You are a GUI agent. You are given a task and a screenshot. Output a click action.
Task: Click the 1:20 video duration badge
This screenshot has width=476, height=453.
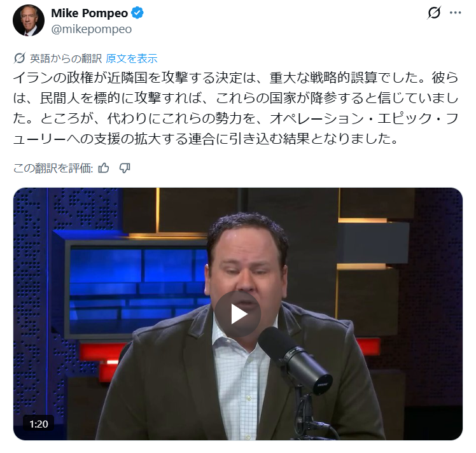[x=39, y=424]
